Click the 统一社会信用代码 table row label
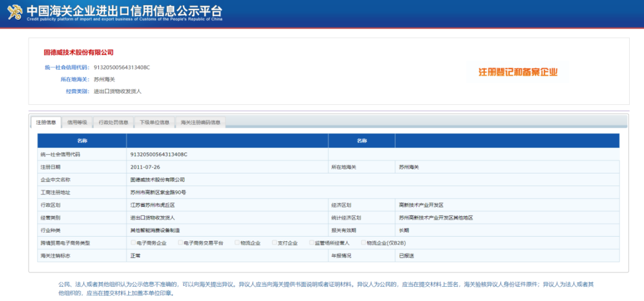 (60, 154)
